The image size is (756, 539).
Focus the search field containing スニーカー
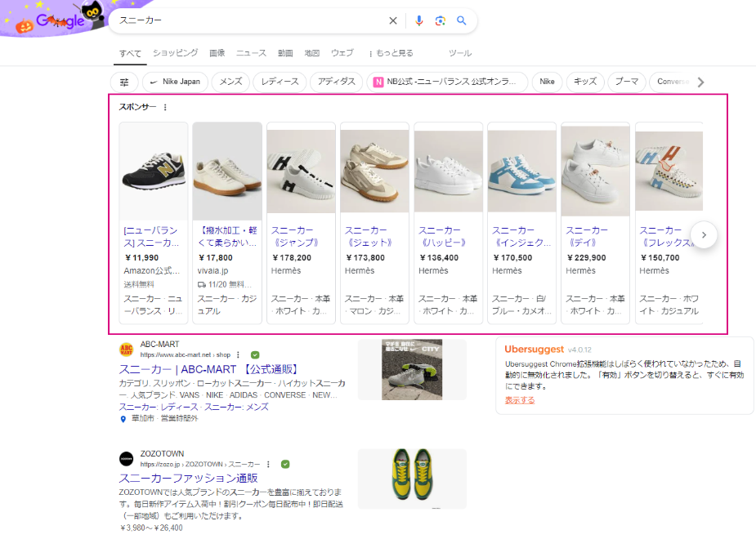251,20
